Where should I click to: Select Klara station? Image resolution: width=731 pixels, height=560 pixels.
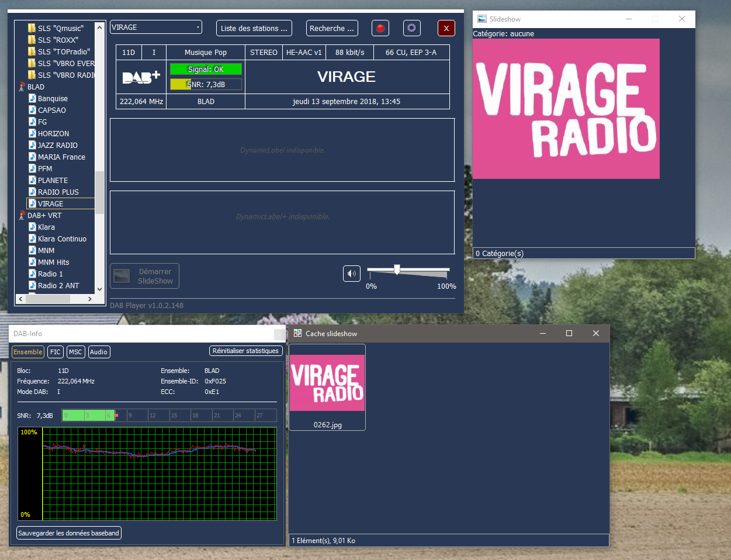(x=46, y=227)
